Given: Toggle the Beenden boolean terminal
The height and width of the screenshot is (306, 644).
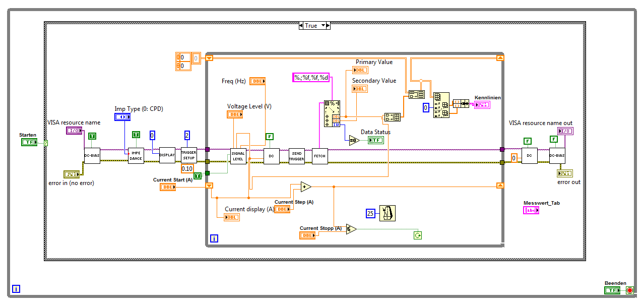Looking at the screenshot, I should pyautogui.click(x=613, y=290).
